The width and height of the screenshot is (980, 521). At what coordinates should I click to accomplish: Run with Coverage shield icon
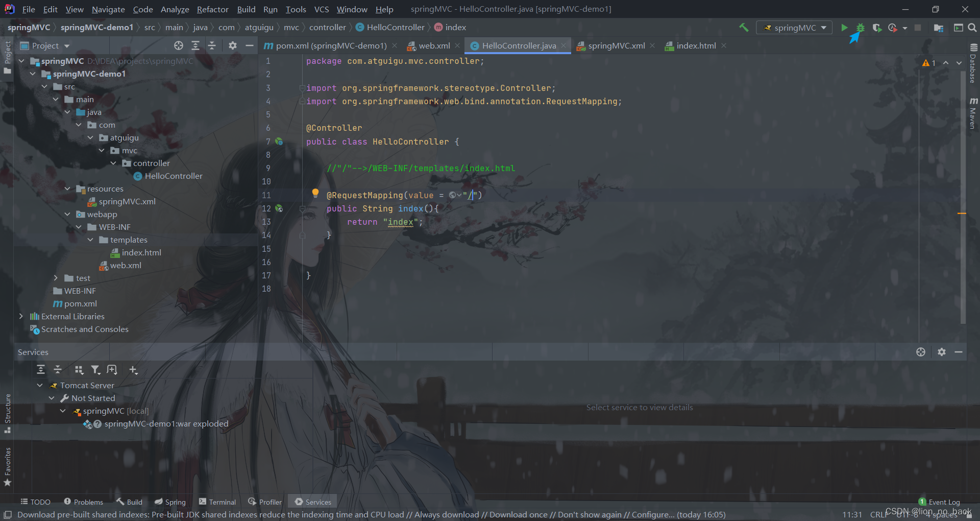877,28
